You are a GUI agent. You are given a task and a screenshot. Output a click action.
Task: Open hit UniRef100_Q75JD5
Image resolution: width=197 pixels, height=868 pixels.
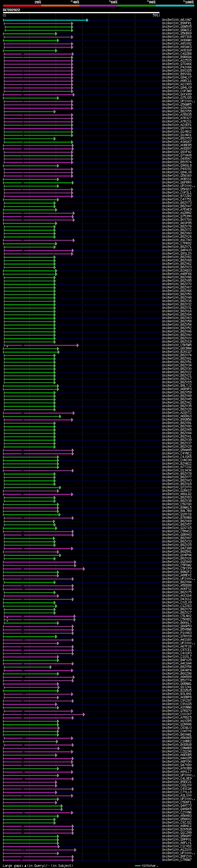point(177,98)
